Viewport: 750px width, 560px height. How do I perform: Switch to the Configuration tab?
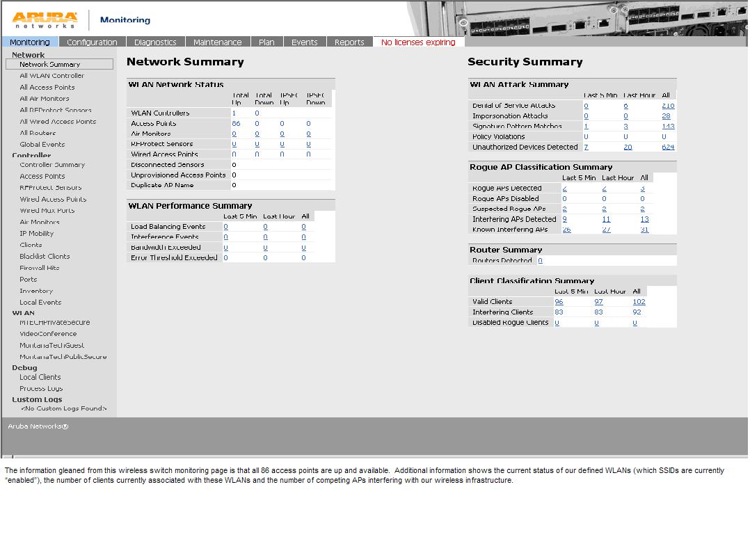(x=92, y=42)
